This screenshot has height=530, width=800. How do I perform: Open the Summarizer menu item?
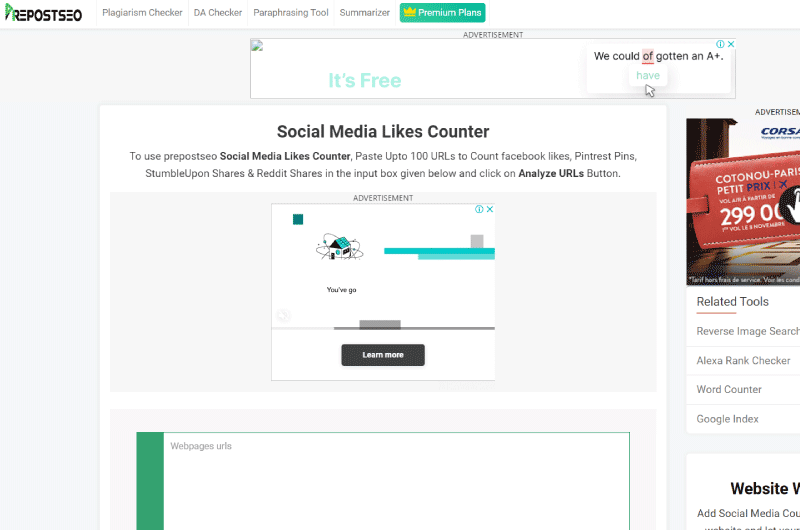[364, 13]
